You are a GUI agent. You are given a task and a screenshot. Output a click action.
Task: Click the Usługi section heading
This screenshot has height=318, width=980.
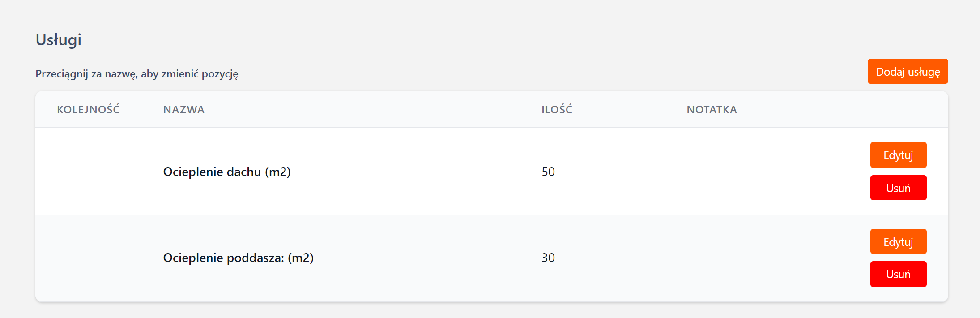[x=59, y=39]
